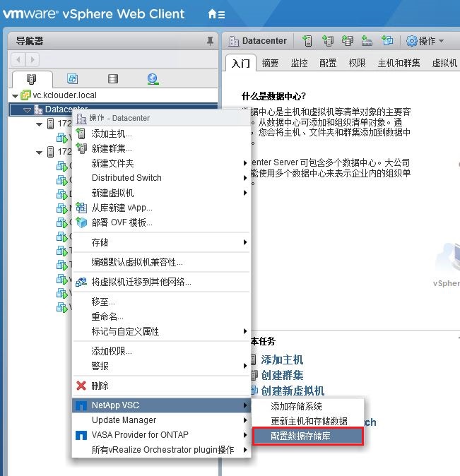Open the 操作 actions dropdown

pyautogui.click(x=425, y=41)
